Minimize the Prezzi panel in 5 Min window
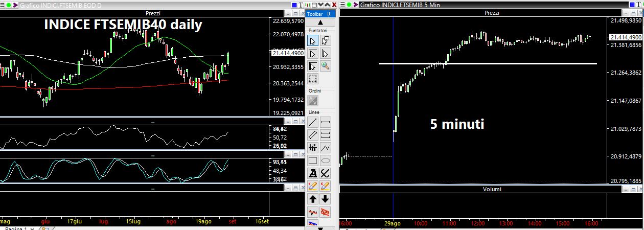The image size is (644, 230). (625, 13)
